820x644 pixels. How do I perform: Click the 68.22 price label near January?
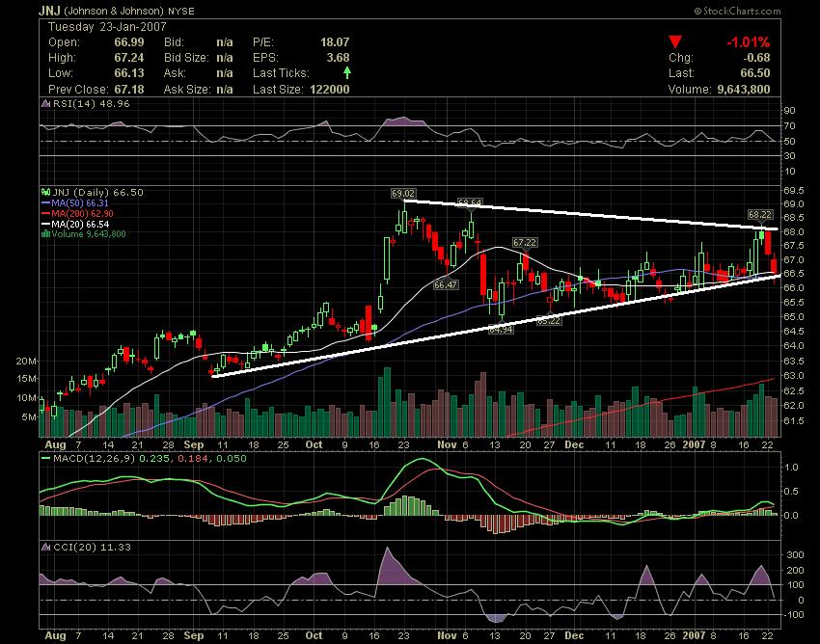760,214
